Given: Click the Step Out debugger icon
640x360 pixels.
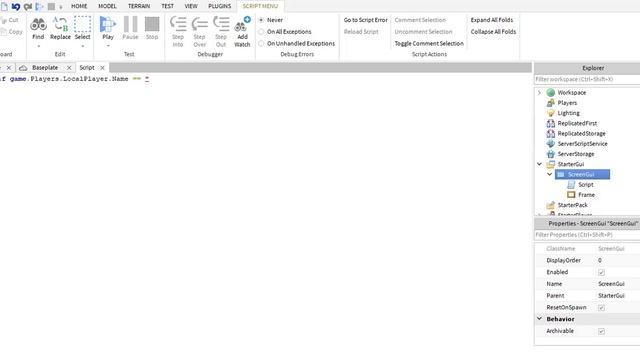Looking at the screenshot, I should [x=221, y=24].
